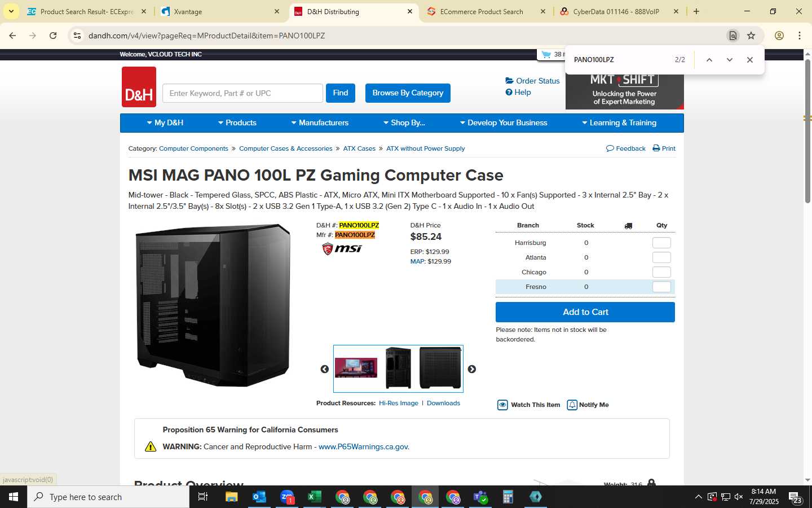The width and height of the screenshot is (812, 508).
Task: Click the Print printer icon
Action: [x=656, y=148]
